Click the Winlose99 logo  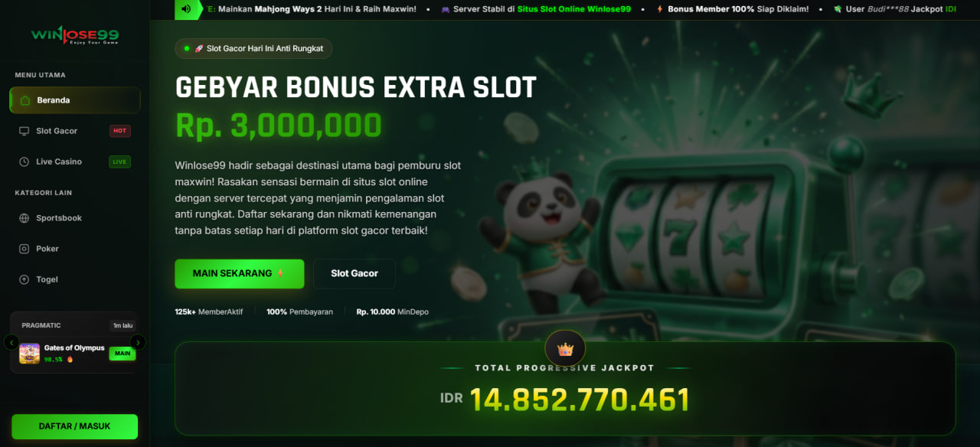click(75, 35)
